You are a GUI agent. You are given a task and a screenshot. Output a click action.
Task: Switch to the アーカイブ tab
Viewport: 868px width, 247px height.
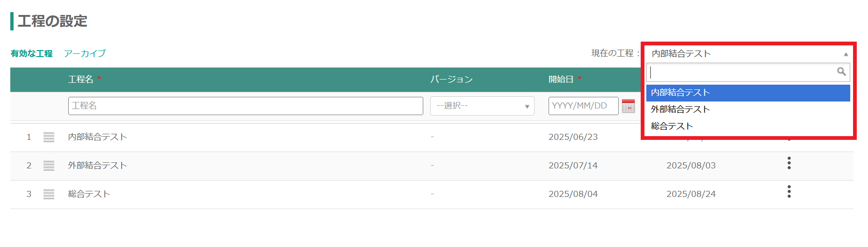[x=85, y=54]
